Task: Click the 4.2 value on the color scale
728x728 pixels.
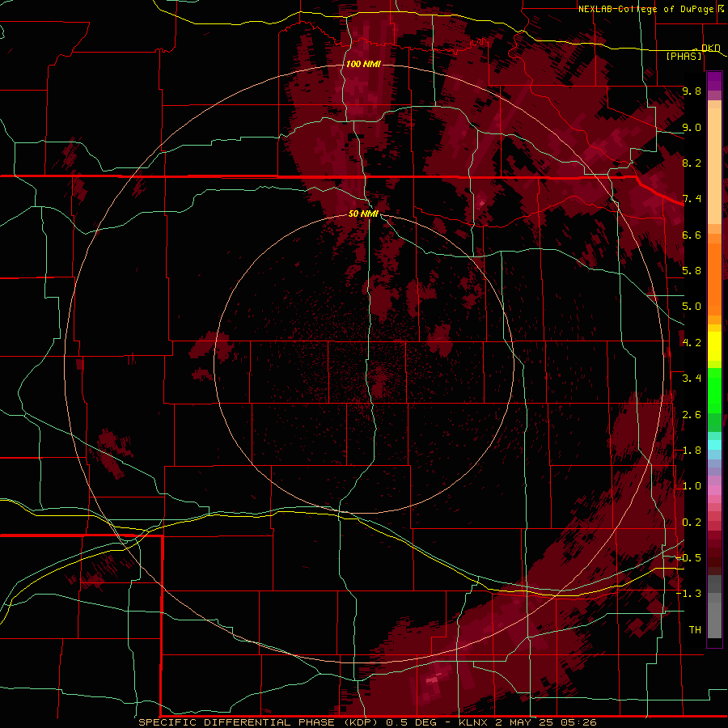Action: 692,343
